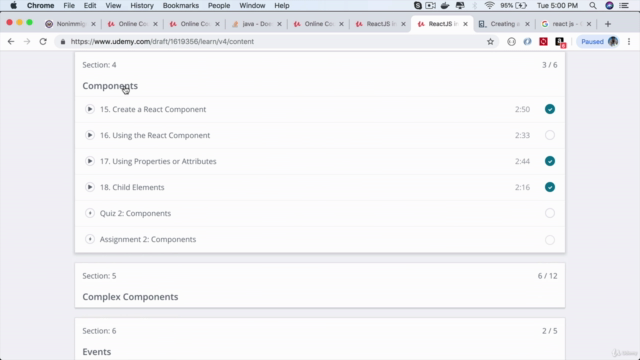Open lecture 18. Child Elements

[132, 187]
